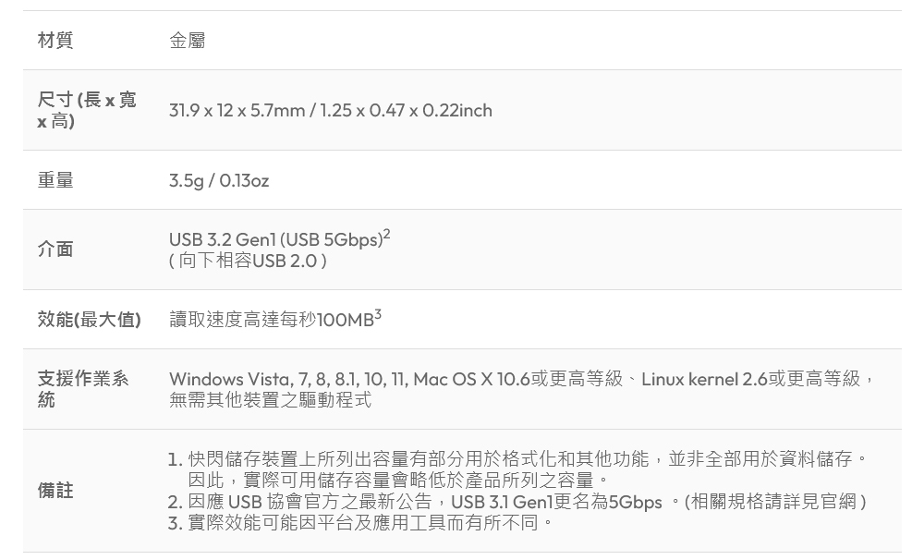Click the 效能(最大值) row label
924x560 pixels.
[x=89, y=320]
